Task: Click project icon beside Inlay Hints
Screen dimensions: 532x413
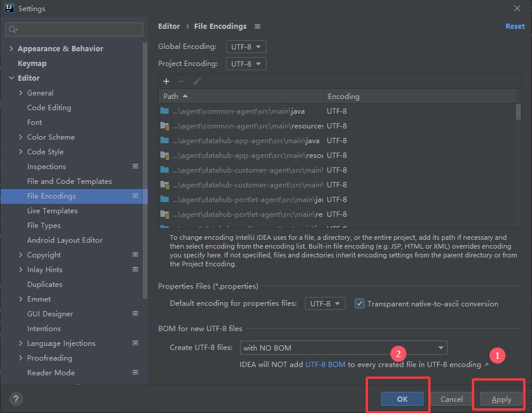Action: click(136, 269)
